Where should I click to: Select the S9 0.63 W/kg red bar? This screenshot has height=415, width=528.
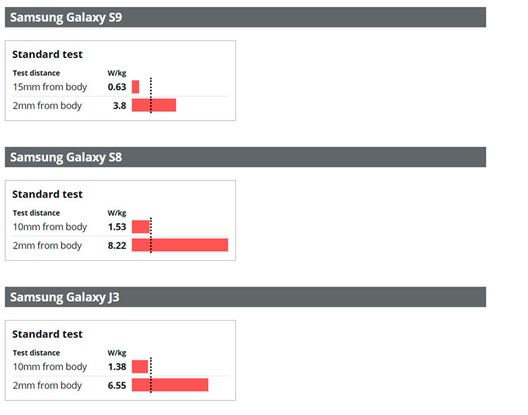135,87
